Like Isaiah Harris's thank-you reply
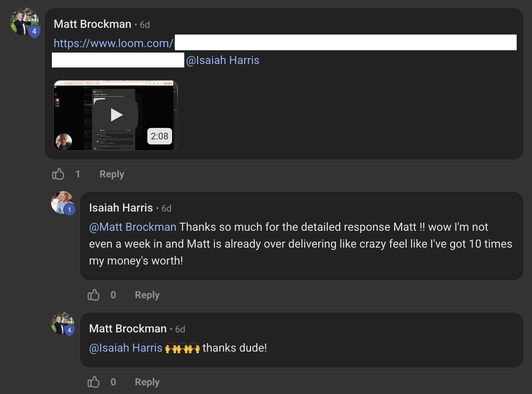This screenshot has height=394, width=532. [94, 295]
